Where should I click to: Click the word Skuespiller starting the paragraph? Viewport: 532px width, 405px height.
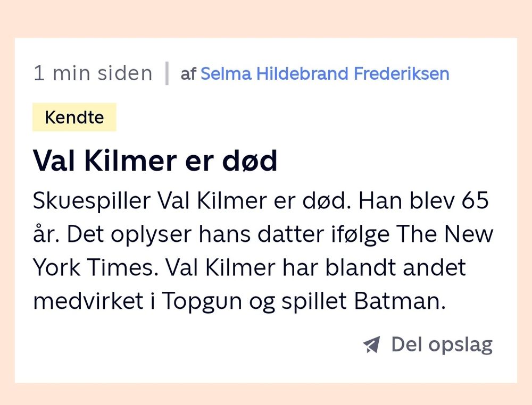point(92,201)
